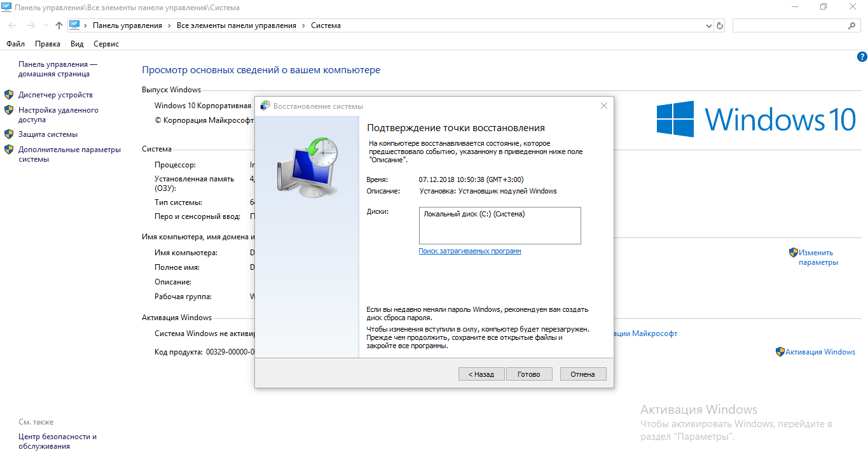
Task: Expand chevron after Панель управления breadcrumb
Action: coord(169,25)
